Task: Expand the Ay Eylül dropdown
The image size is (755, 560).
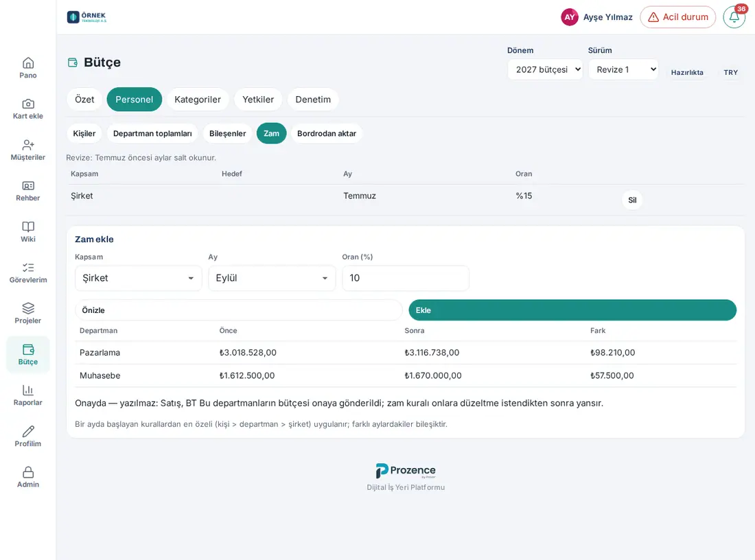Action: click(272, 279)
